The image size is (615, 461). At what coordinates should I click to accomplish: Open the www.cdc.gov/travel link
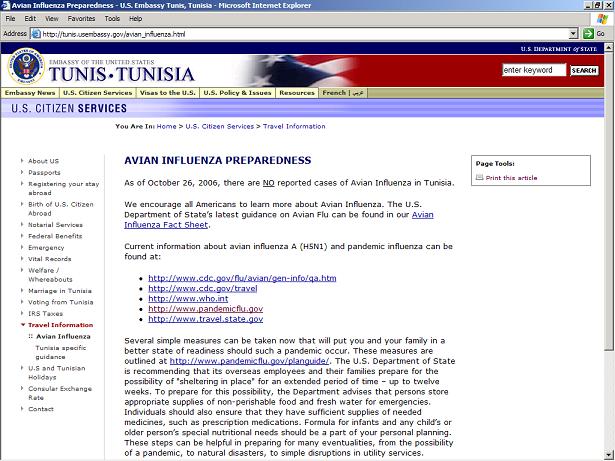pos(203,288)
